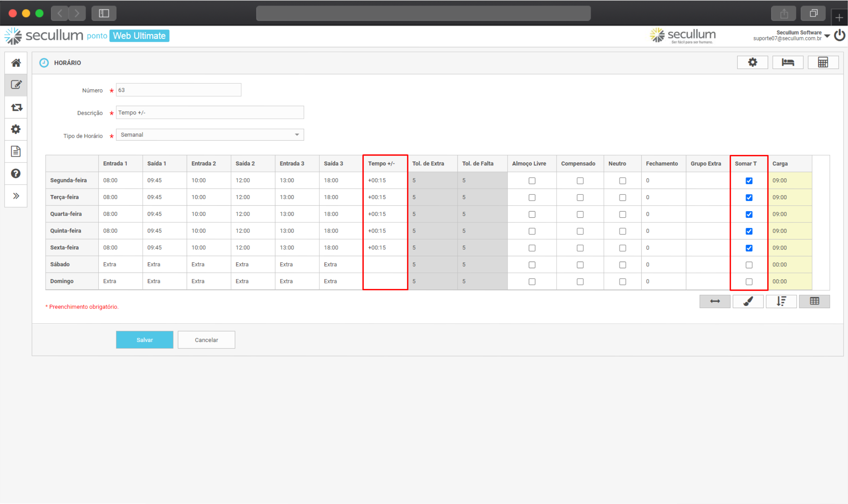
Task: Click the calculator icon button top right
Action: click(x=823, y=63)
